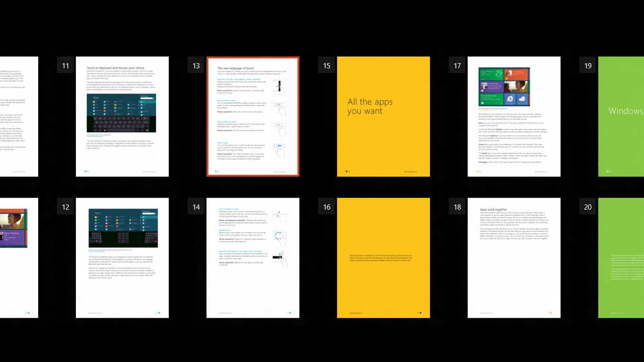This screenshot has width=644, height=362.
Task: Open the page 13 thumbnail 'The new language of touch'
Action: coord(252,116)
